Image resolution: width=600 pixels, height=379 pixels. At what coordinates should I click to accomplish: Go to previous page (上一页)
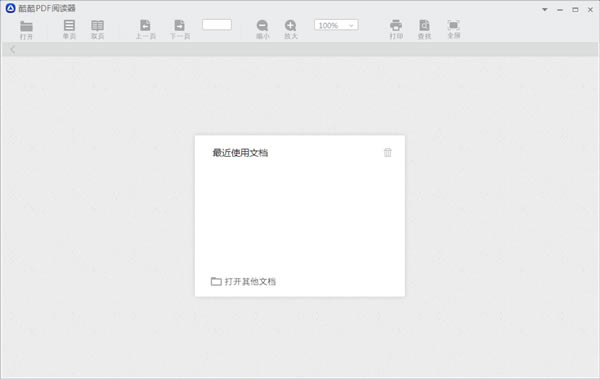tap(145, 29)
